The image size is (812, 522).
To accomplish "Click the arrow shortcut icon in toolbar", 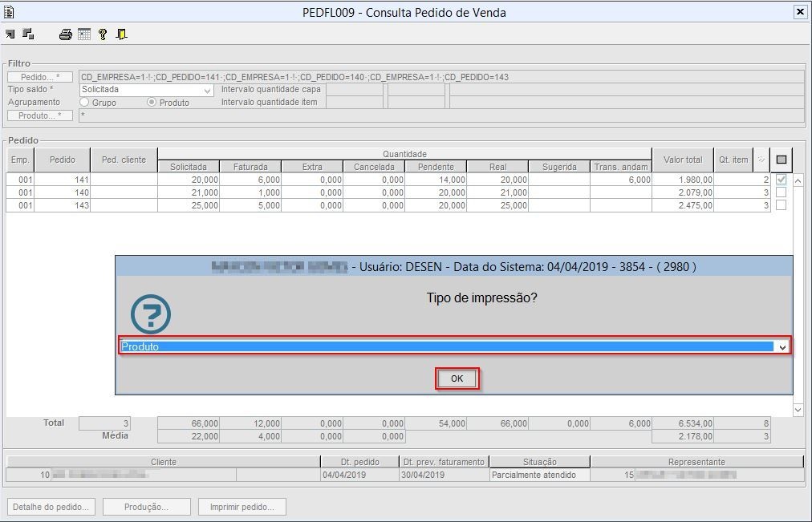I will pyautogui.click(x=10, y=34).
